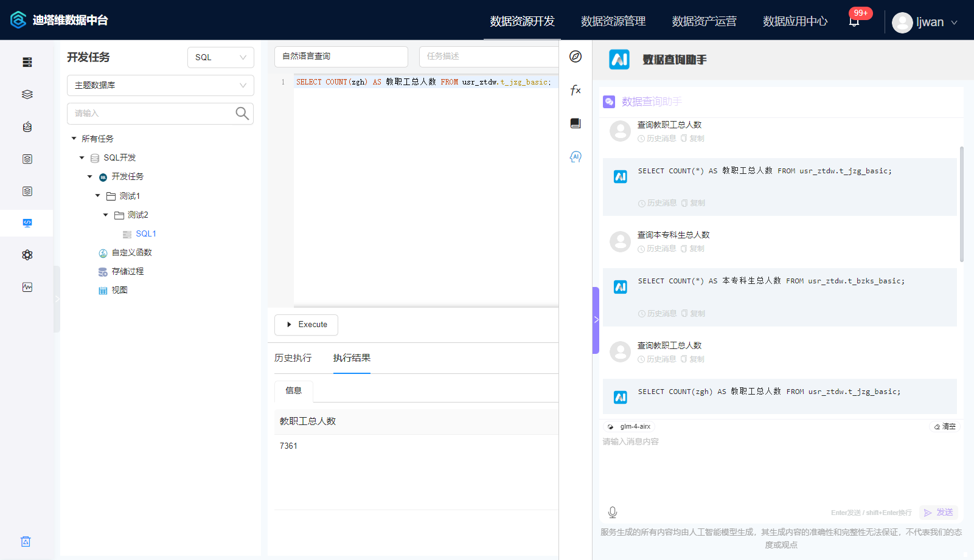Click the search magnifier in task panel
The width and height of the screenshot is (974, 560).
[242, 114]
